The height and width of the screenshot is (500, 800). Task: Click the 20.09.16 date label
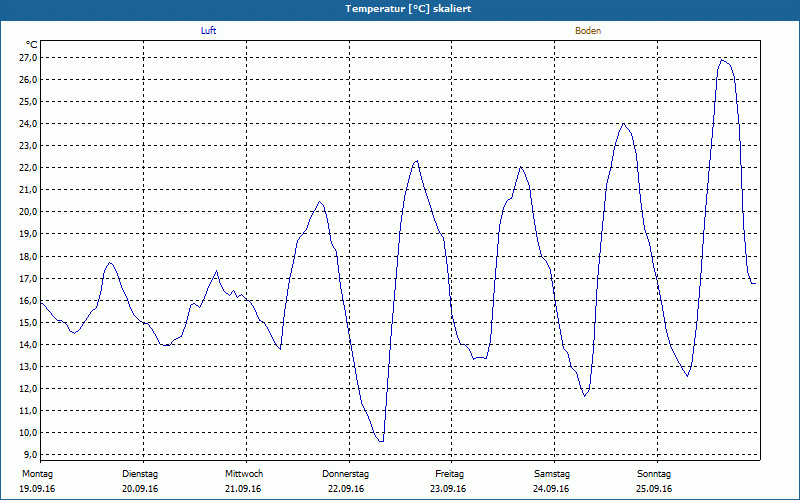(140, 489)
